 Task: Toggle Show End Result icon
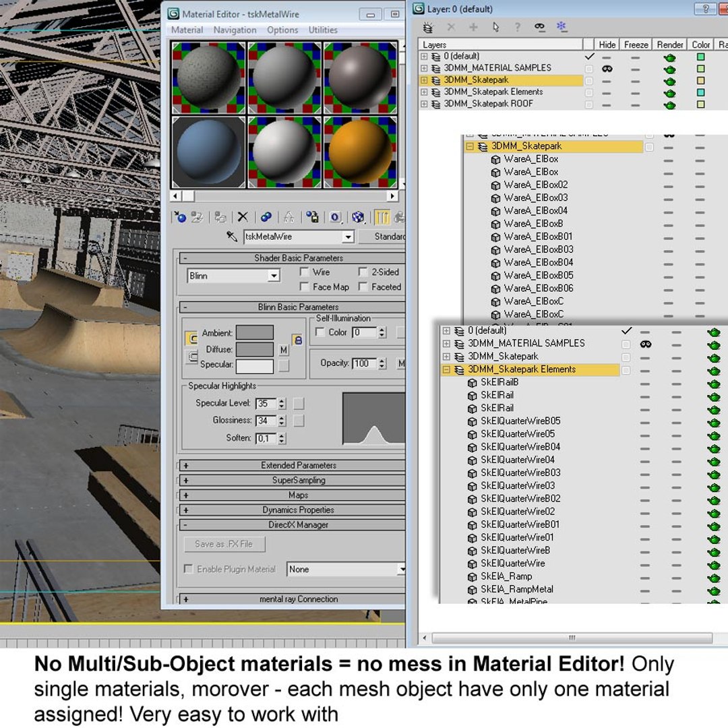382,217
